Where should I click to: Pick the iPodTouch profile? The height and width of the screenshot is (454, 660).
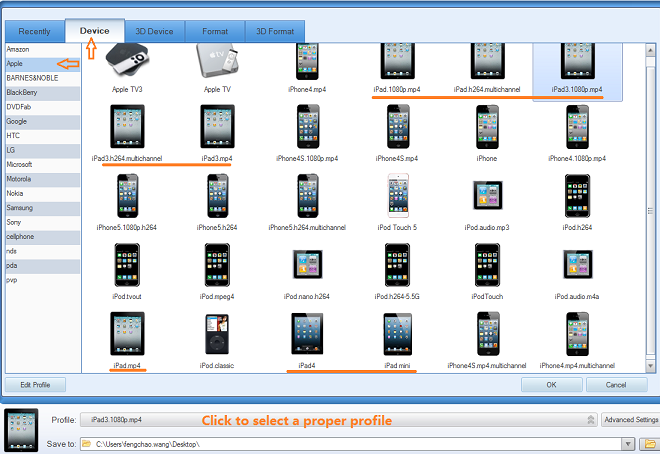pyautogui.click(x=487, y=265)
